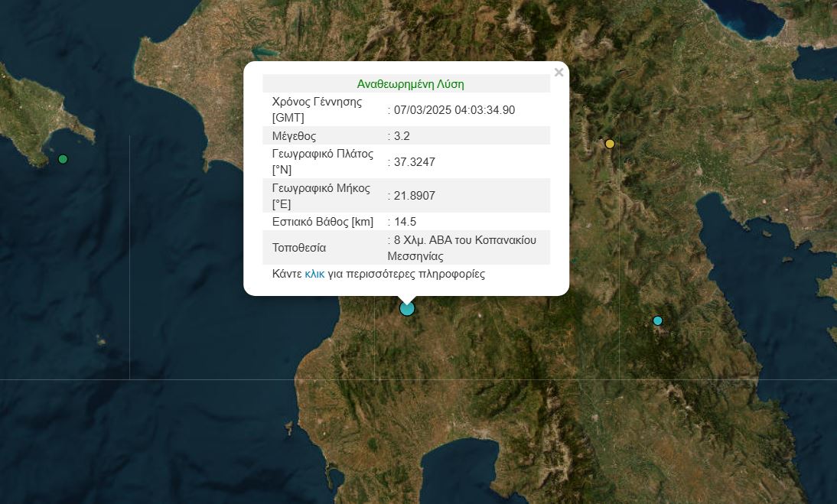Click the focal depth value 14.5
Viewport: 837px width, 504px height.
405,222
